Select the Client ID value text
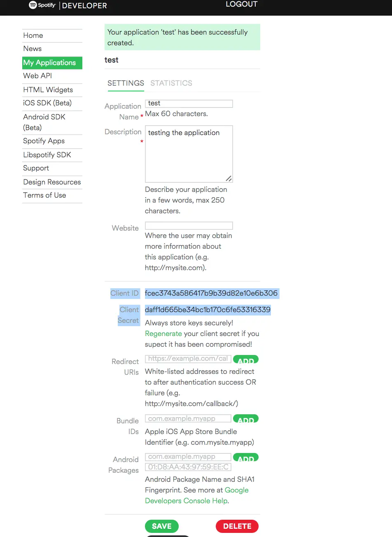 tap(211, 293)
